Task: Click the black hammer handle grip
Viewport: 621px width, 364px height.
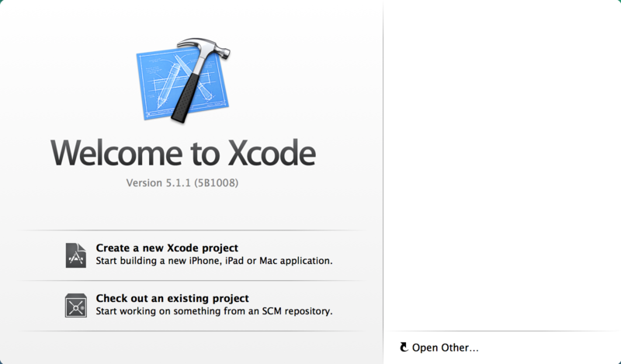Action: [x=186, y=97]
